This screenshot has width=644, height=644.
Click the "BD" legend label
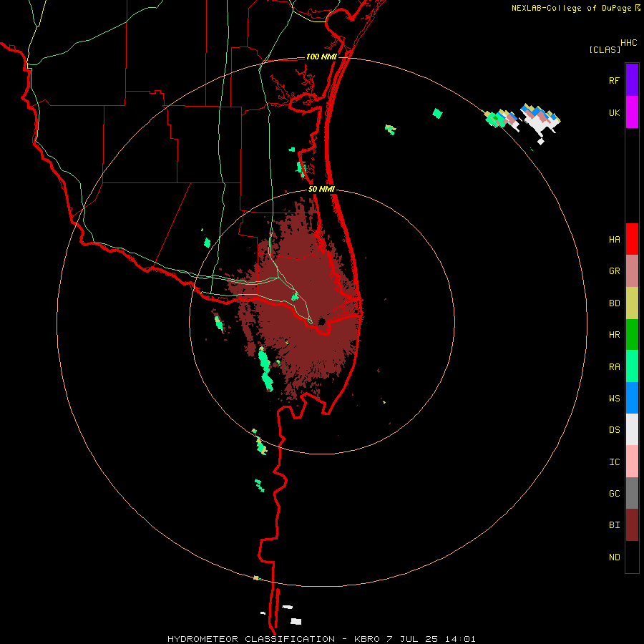614,303
